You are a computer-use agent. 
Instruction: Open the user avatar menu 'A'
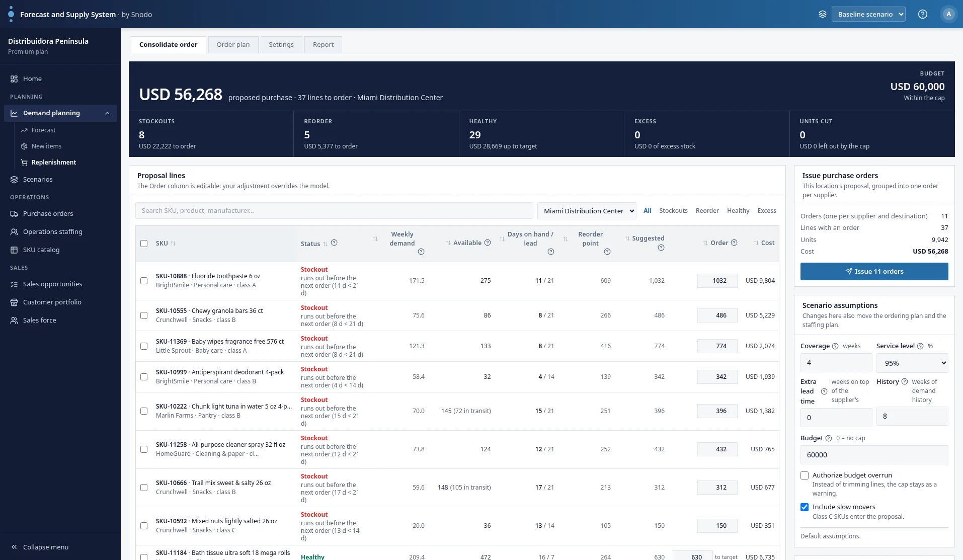click(949, 14)
